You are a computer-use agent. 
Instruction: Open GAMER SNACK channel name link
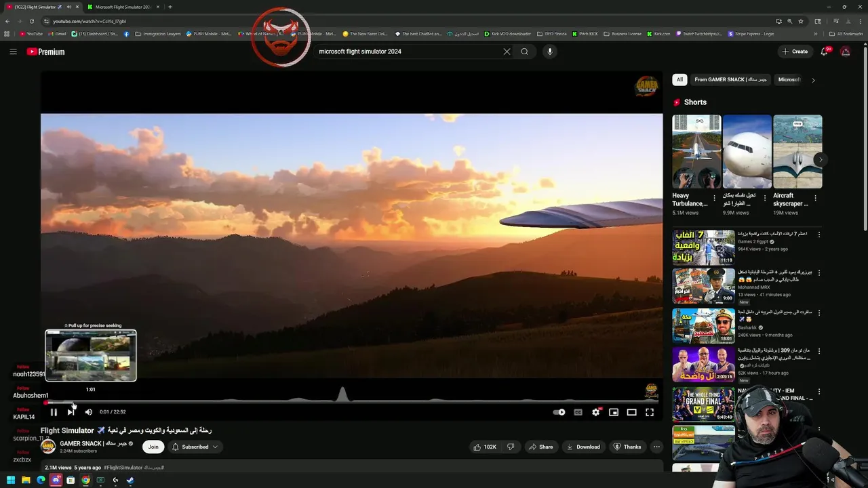pos(93,443)
